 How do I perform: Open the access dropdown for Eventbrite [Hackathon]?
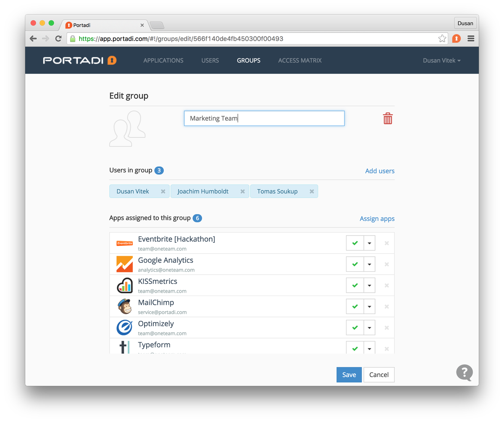click(x=369, y=243)
